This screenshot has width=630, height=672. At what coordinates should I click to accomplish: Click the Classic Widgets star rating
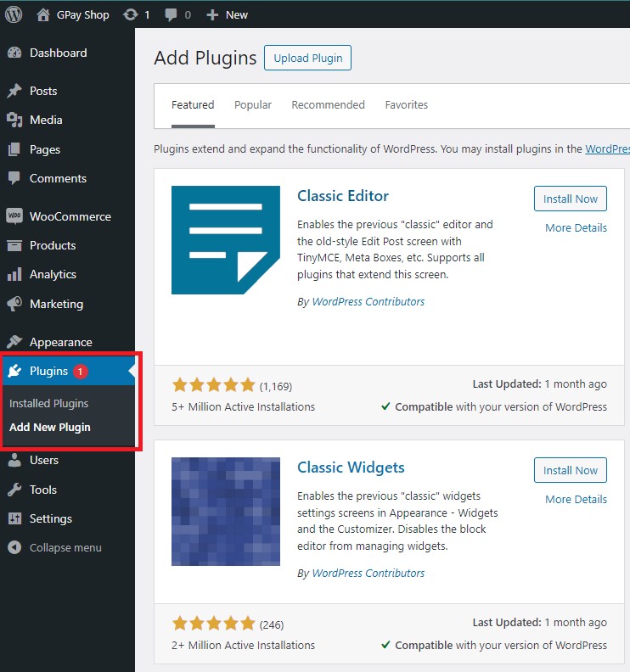pos(214,623)
